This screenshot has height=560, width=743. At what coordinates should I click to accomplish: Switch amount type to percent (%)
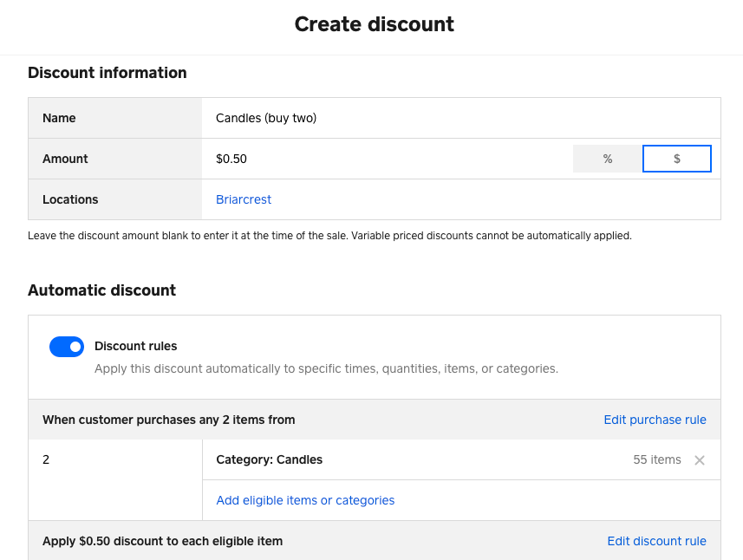pos(608,159)
